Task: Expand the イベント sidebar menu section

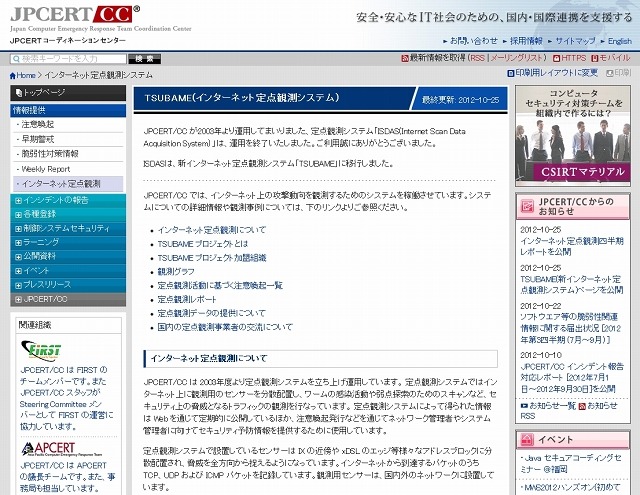Action: pos(68,271)
